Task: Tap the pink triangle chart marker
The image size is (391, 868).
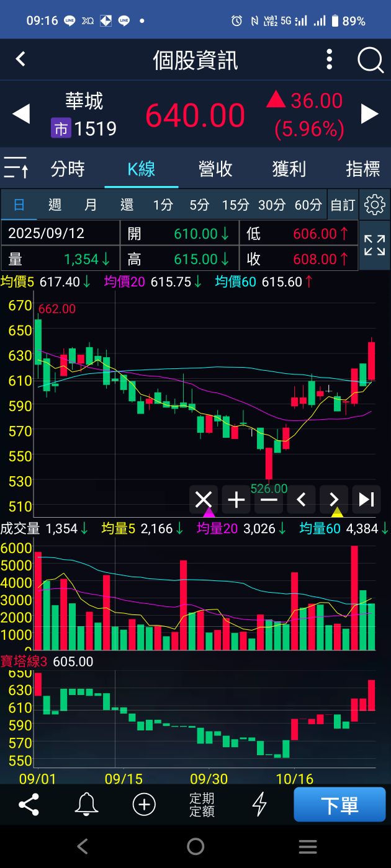Action: pos(209,512)
